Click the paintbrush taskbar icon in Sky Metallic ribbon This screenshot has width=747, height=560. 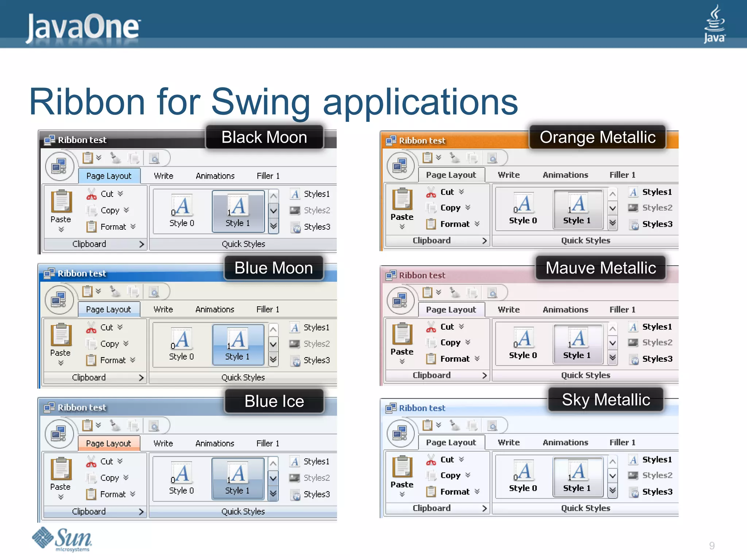pos(454,425)
